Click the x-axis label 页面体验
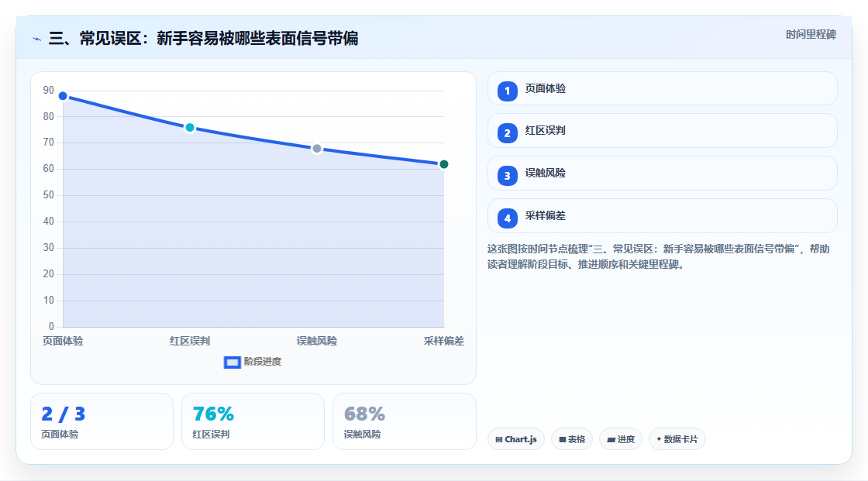Image resolution: width=868 pixels, height=481 pixels. click(63, 341)
